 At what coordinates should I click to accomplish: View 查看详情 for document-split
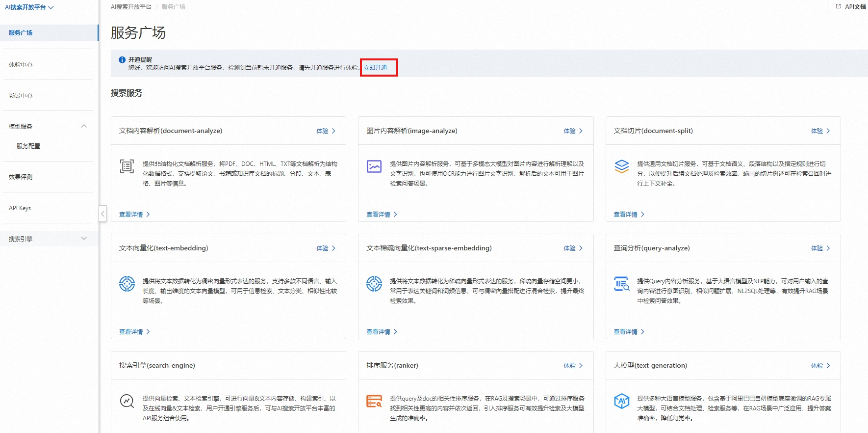click(x=629, y=215)
